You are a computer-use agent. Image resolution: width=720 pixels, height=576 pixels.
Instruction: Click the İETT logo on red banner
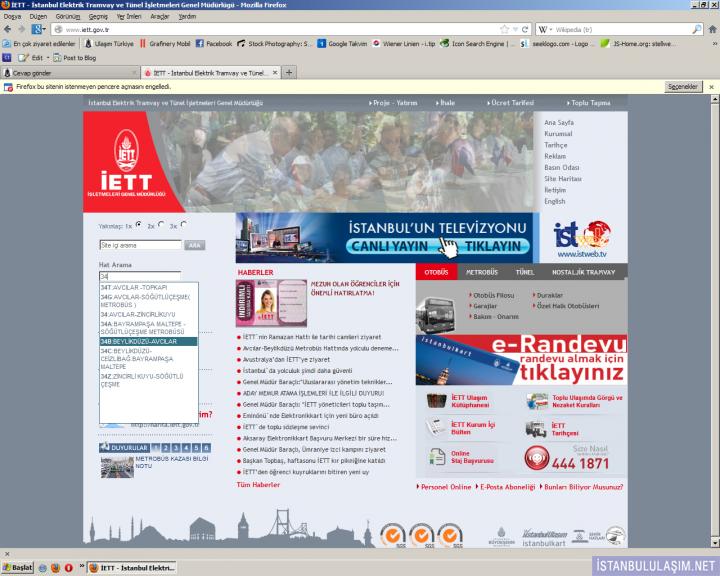coord(126,164)
